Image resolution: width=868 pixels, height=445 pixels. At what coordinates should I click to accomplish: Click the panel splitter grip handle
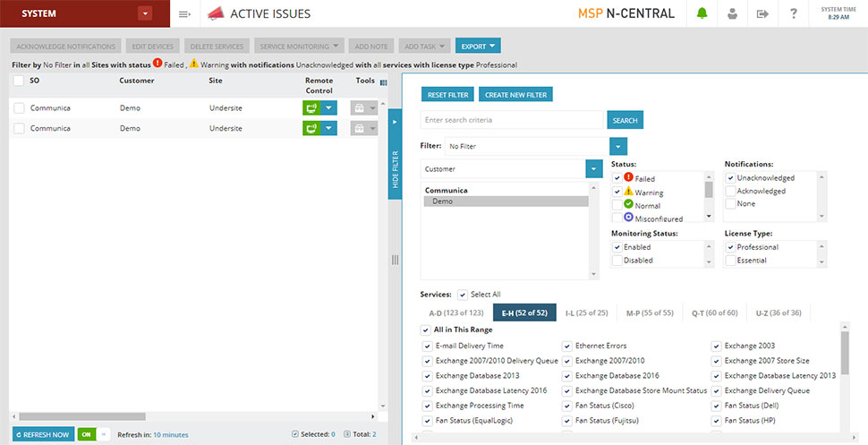(x=395, y=260)
